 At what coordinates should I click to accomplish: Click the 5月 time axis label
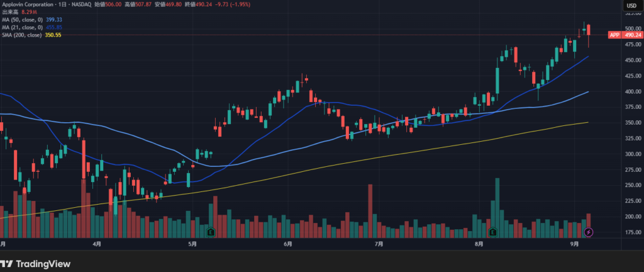[x=192, y=244]
